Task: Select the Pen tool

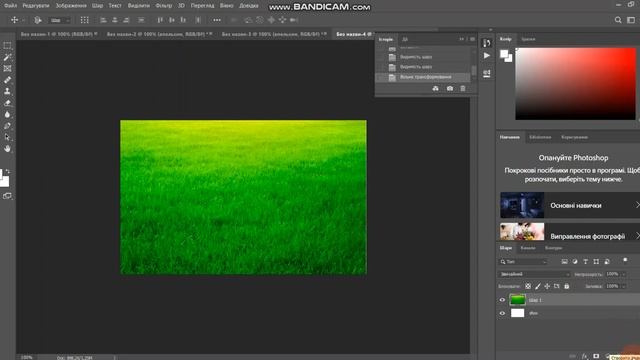Action: click(x=7, y=126)
